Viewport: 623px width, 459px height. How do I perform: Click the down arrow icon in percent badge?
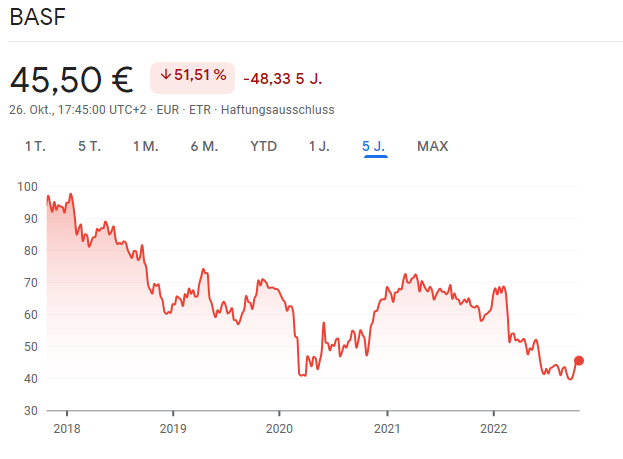pos(165,76)
